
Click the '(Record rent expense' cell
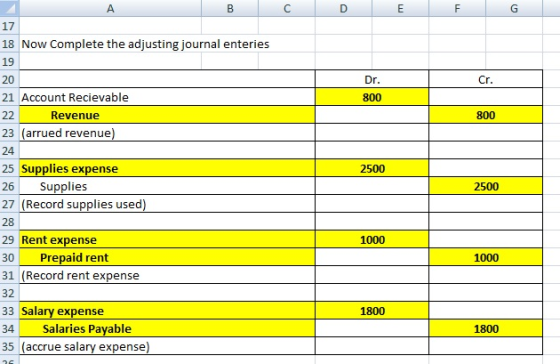coord(167,275)
